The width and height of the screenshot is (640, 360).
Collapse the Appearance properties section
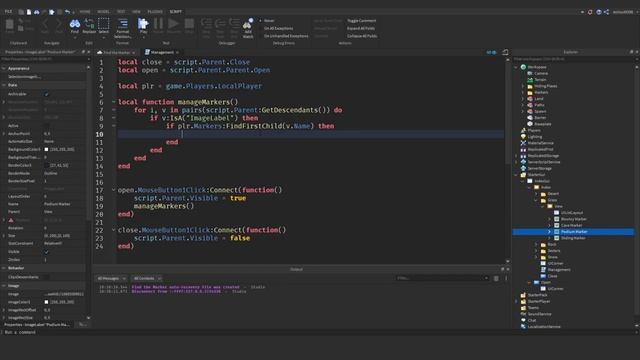[4, 69]
